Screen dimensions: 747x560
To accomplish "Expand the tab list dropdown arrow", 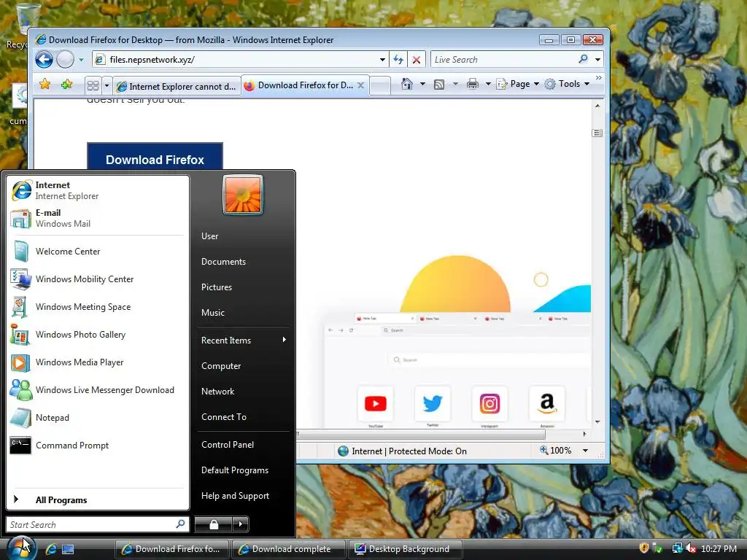I will (x=107, y=86).
